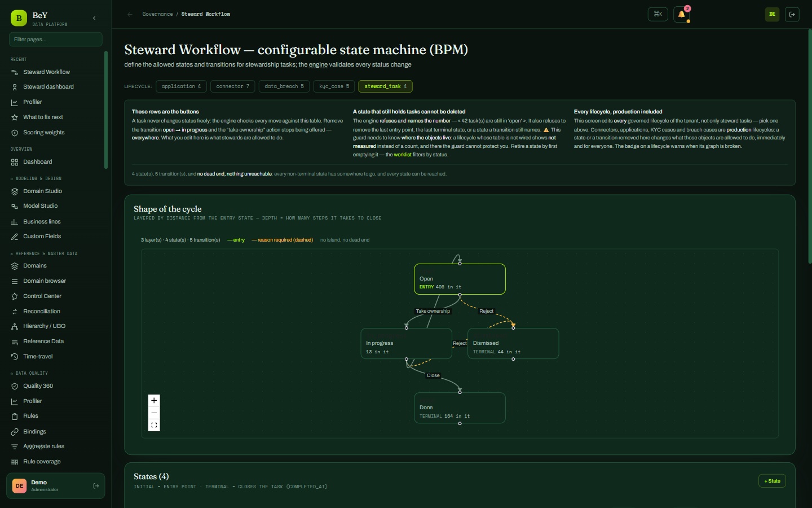This screenshot has height=508, width=812.
Task: Click Reconciliation arrows icon
Action: 15,312
